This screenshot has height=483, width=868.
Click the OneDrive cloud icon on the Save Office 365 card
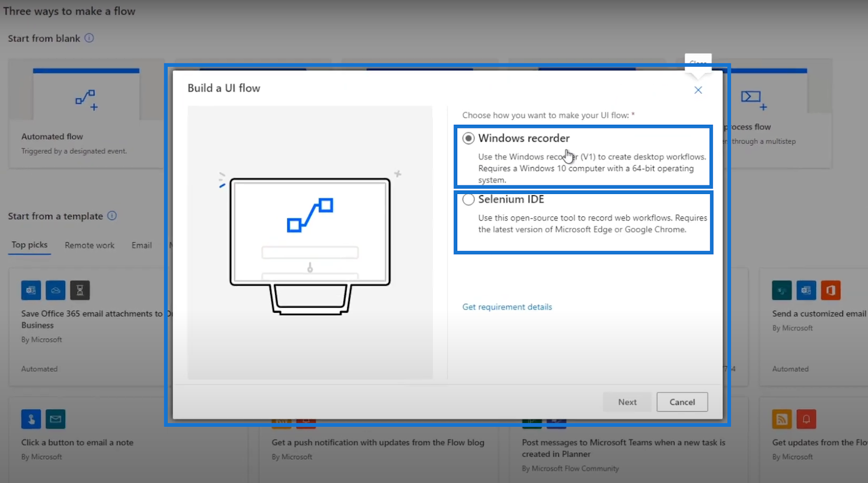pyautogui.click(x=55, y=291)
